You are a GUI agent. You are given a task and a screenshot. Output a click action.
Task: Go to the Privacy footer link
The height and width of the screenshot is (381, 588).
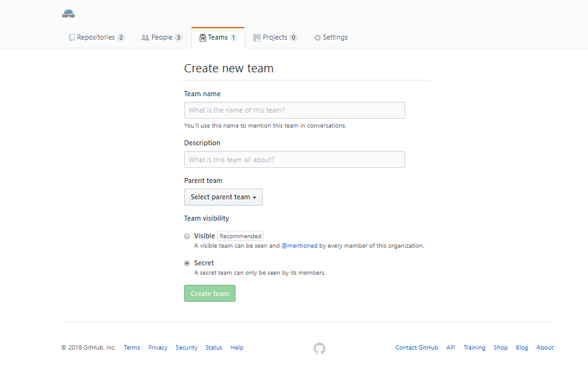158,348
